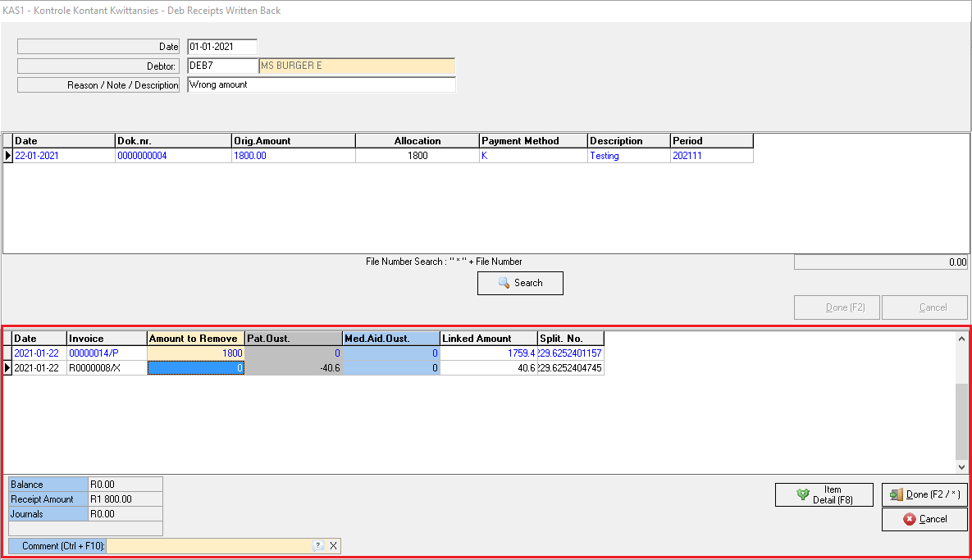Click the Linked Amount column header

click(x=488, y=339)
